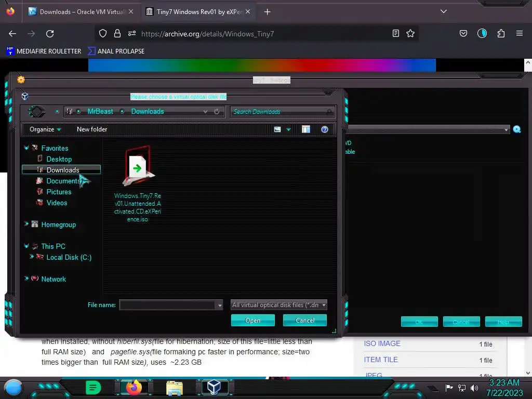Click Help in the Tiny7 Settings window
Viewport: 532px width, 399px height.
point(503,322)
